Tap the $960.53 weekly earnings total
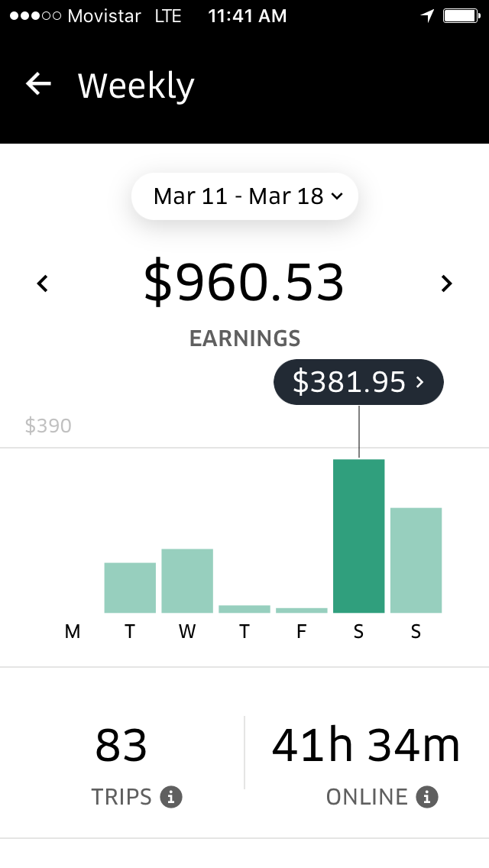Image resolution: width=489 pixels, height=868 pixels. 244,283
